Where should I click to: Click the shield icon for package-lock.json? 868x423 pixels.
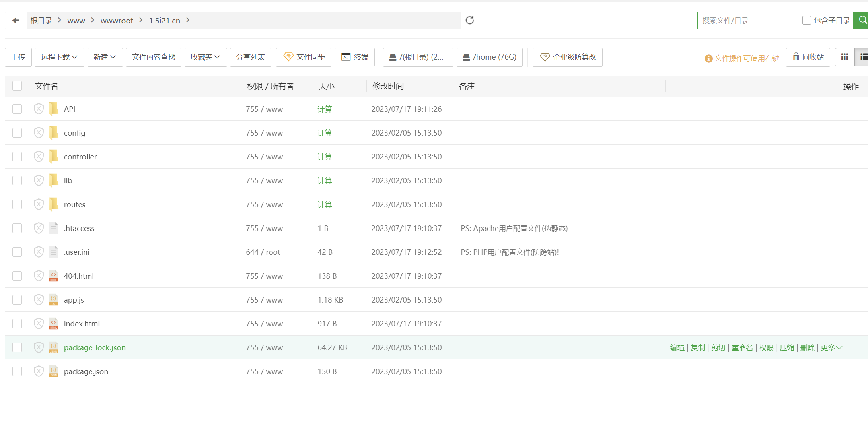(x=39, y=347)
